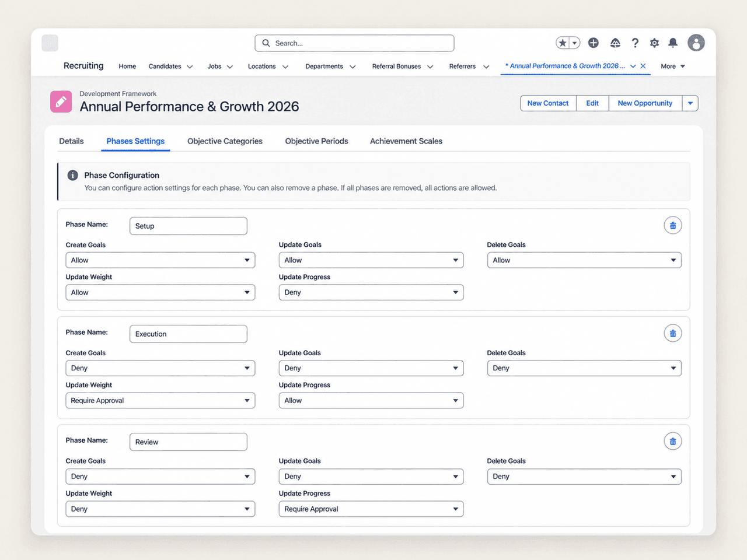Viewport: 747px width, 560px height.
Task: Delete the Setup phase
Action: [x=673, y=225]
